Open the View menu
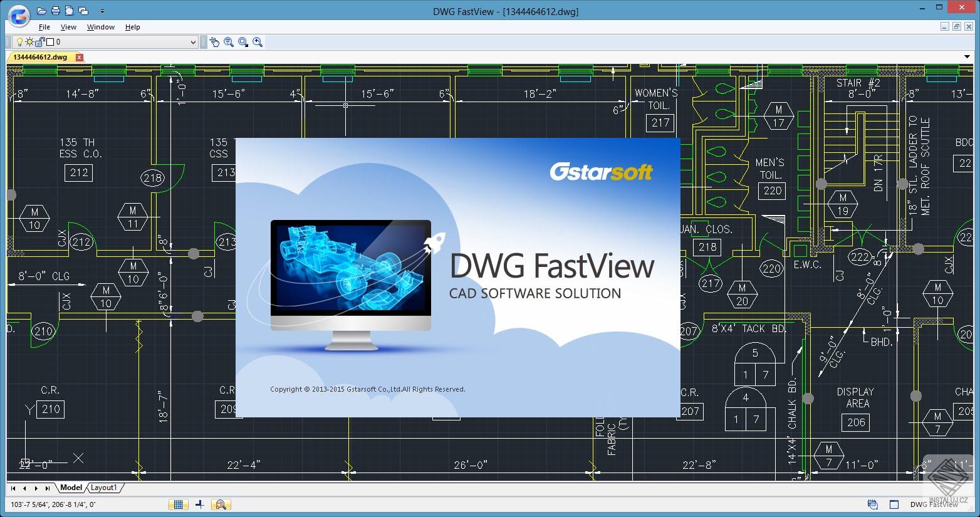 tap(68, 27)
